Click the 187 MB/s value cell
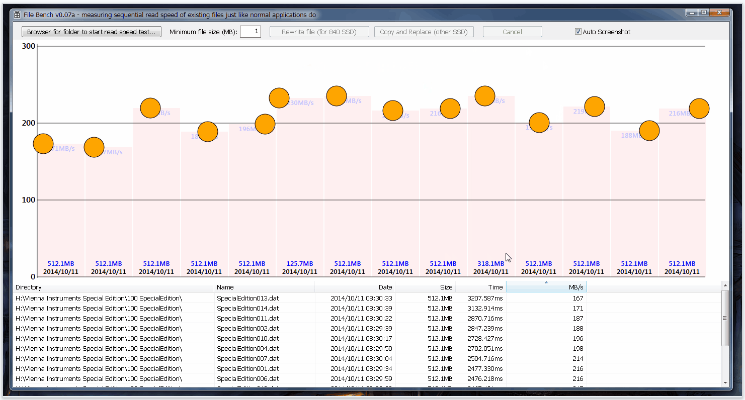Viewport: 745px width, 400px height. coord(578,319)
